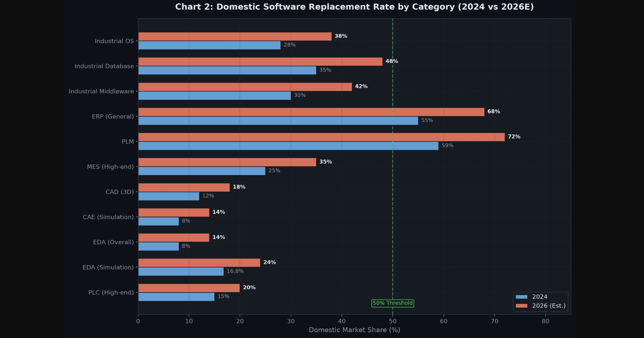The height and width of the screenshot is (338, 644).
Task: Select the blue 2024 bar for ERP (General)
Action: (278, 121)
